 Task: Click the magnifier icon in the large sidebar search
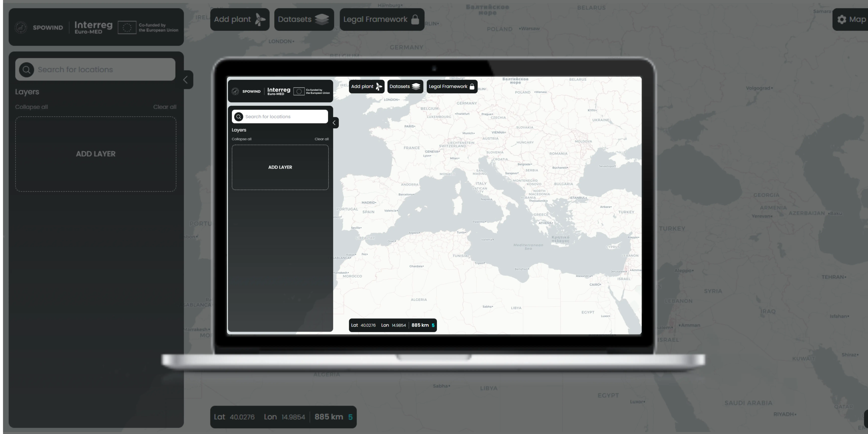click(27, 70)
